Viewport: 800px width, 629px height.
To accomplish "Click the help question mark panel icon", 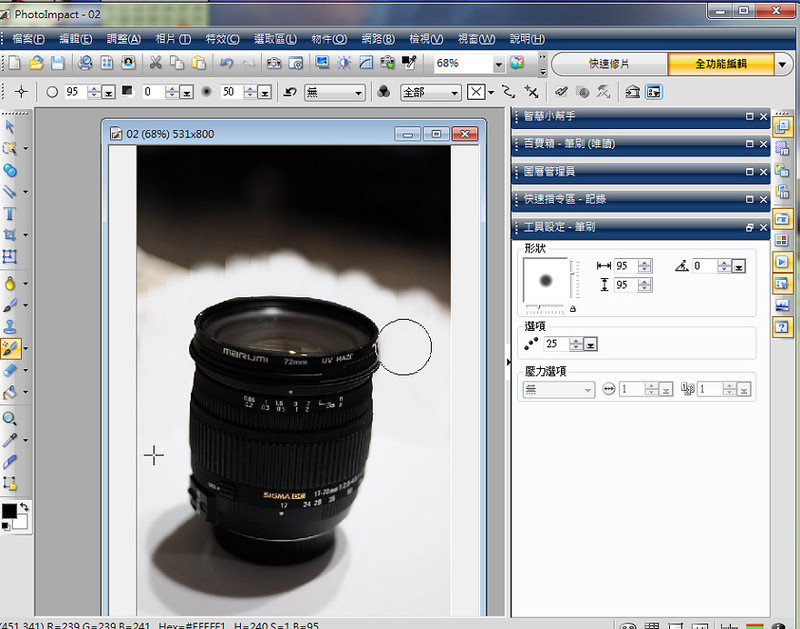I will (782, 326).
